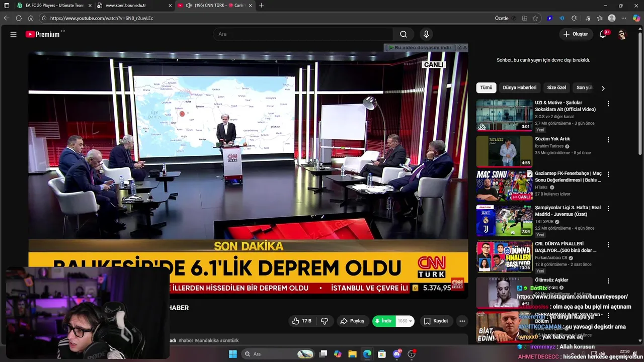Open more actions menu beside Kaydet

pos(462,321)
